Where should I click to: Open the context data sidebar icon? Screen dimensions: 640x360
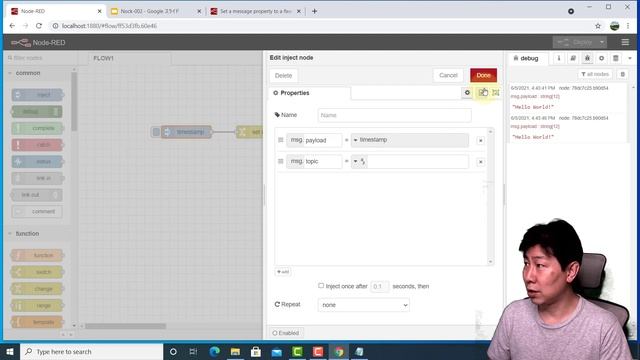tap(616, 58)
